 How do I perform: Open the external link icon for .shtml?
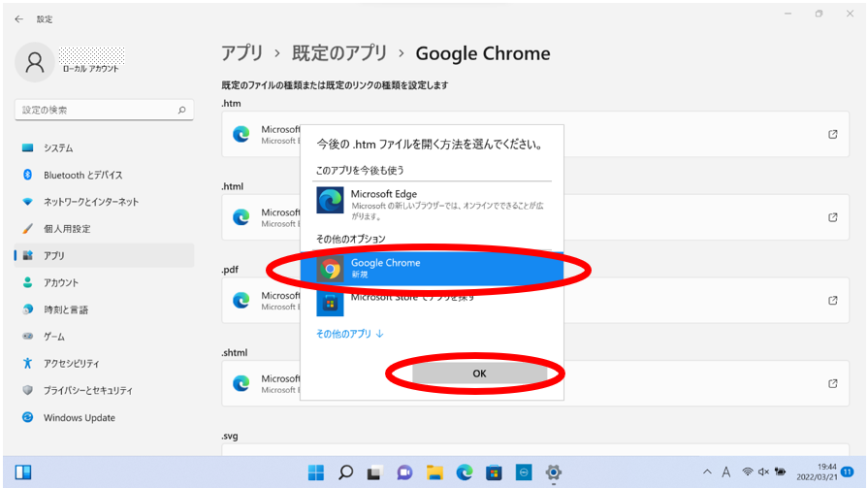pyautogui.click(x=832, y=383)
